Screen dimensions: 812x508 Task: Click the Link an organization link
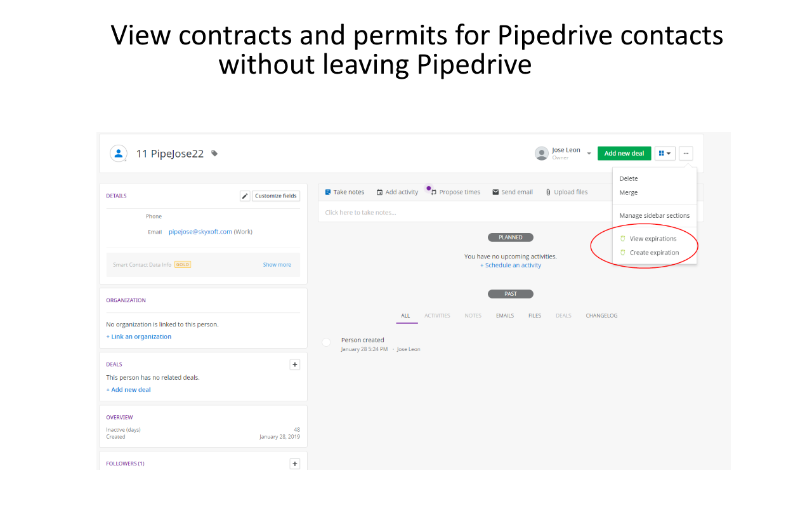[138, 337]
